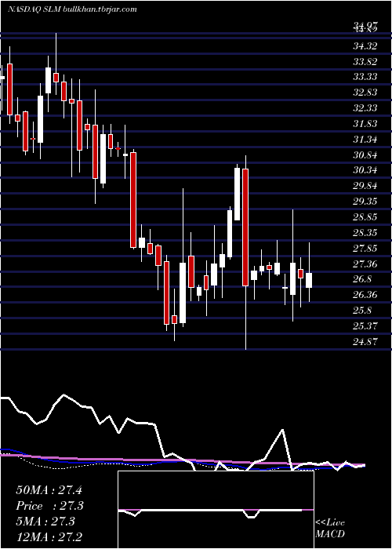The width and height of the screenshot is (392, 549).
Task: Click the 50MA : 27.4 readout
Action: 49,490
